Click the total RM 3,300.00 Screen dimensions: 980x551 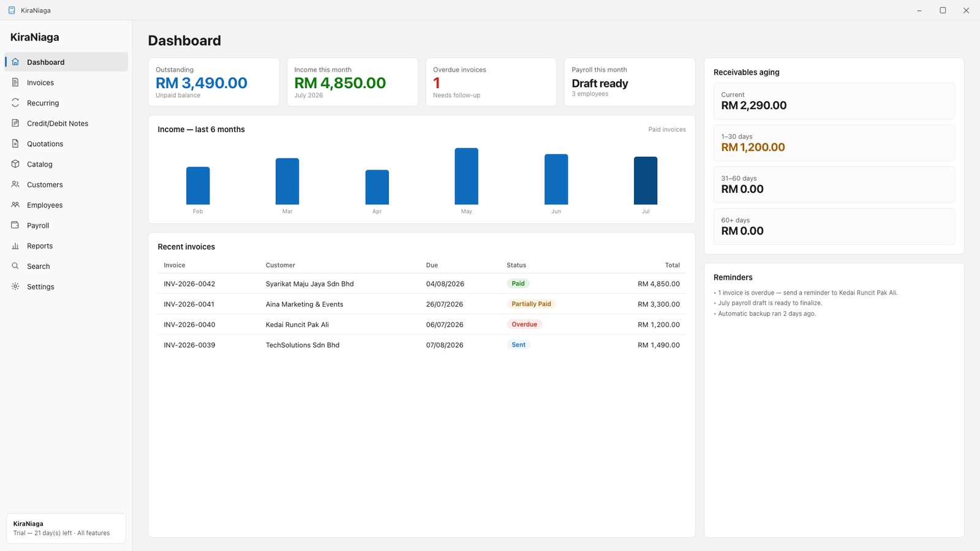[658, 304]
